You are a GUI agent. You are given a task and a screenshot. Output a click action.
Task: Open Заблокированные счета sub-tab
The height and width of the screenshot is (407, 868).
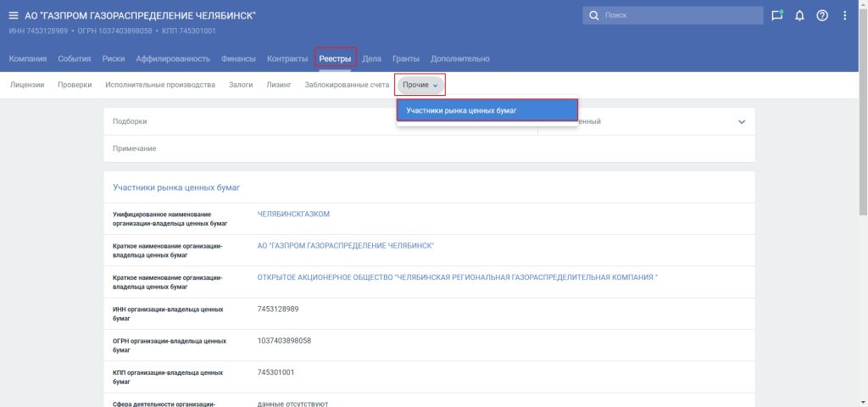coord(347,85)
